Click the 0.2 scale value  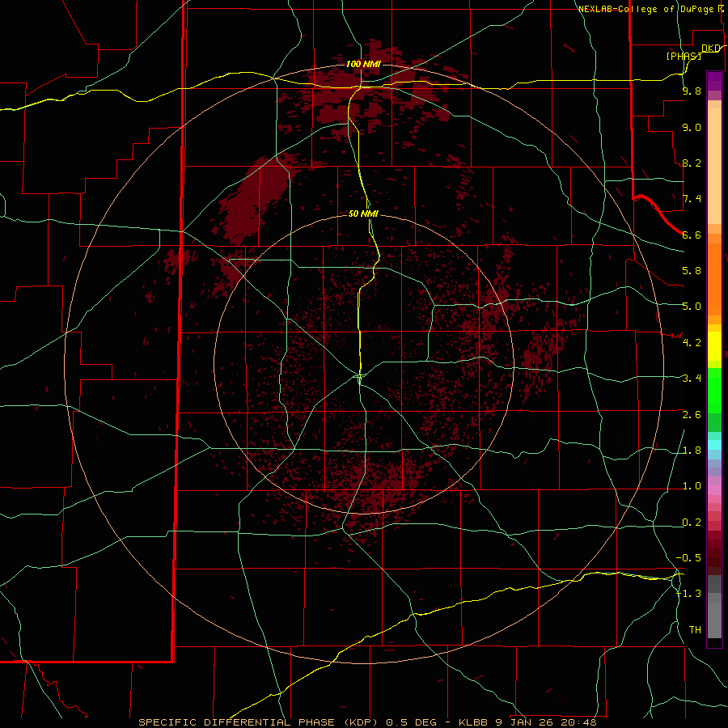[692, 523]
